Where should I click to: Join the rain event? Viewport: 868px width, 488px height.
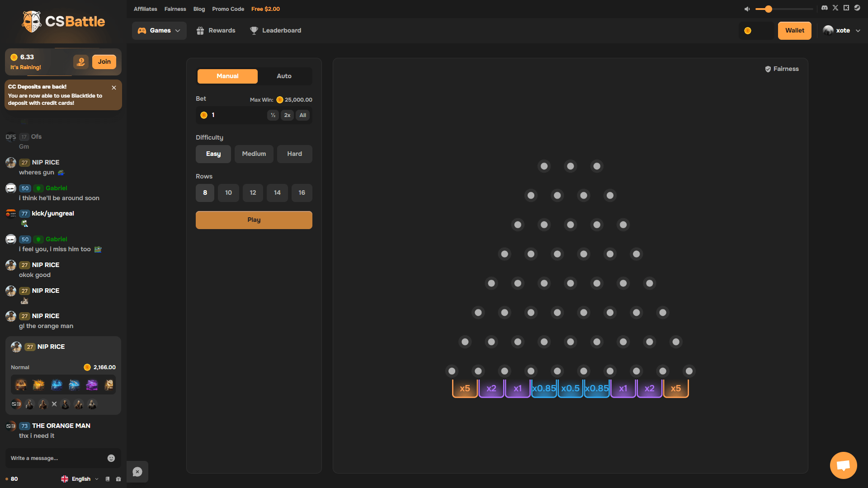click(x=104, y=61)
